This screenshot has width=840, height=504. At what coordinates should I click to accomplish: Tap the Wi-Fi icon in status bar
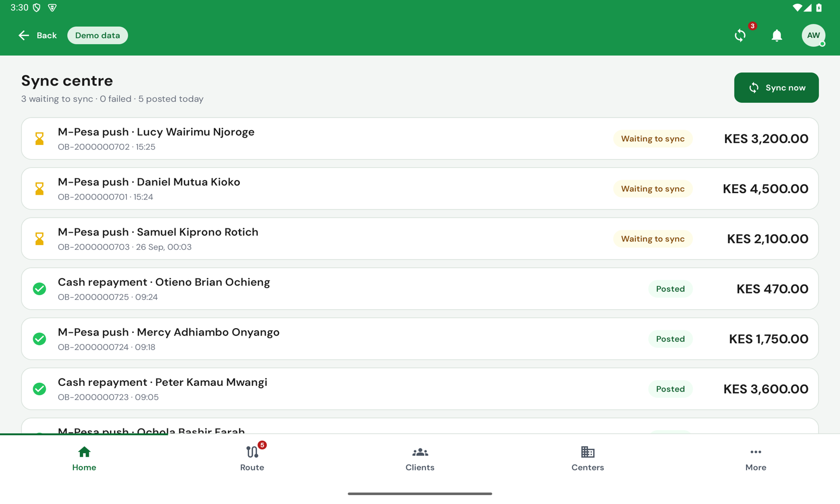(797, 7)
